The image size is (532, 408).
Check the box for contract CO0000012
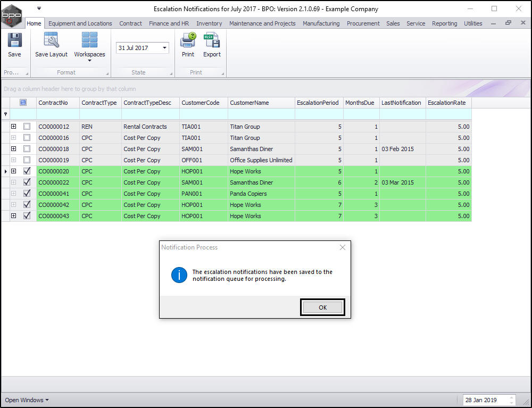click(27, 127)
